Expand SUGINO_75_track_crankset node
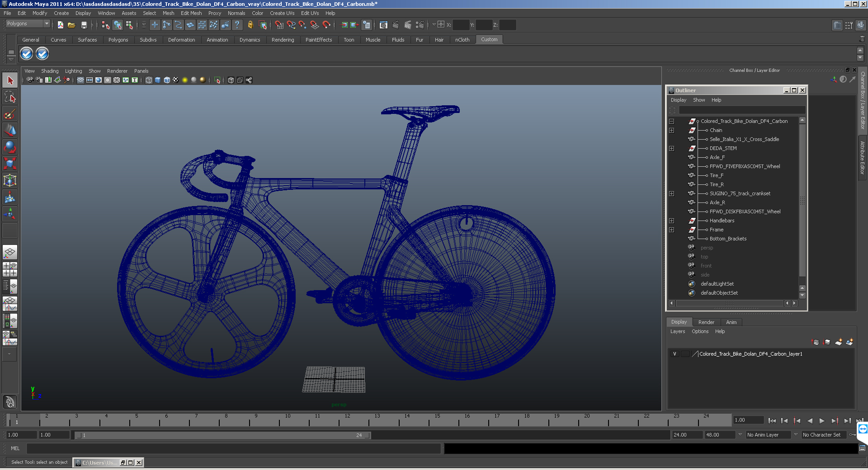The height and width of the screenshot is (470, 868). point(672,193)
